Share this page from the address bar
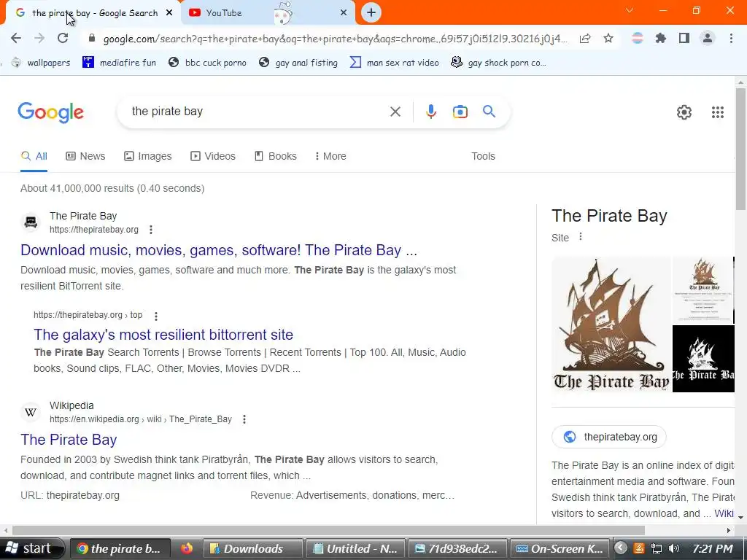Image resolution: width=747 pixels, height=560 pixels. pos(585,39)
